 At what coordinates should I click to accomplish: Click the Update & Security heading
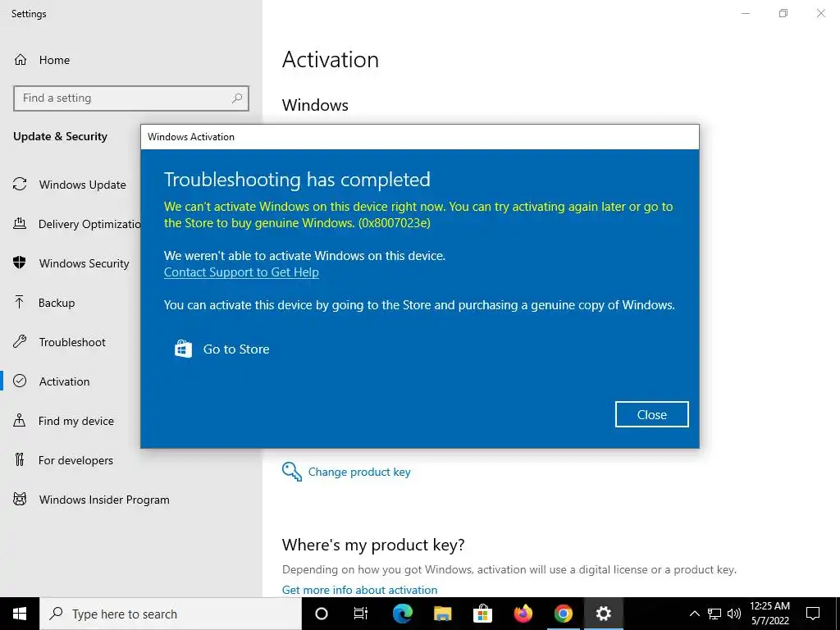60,136
